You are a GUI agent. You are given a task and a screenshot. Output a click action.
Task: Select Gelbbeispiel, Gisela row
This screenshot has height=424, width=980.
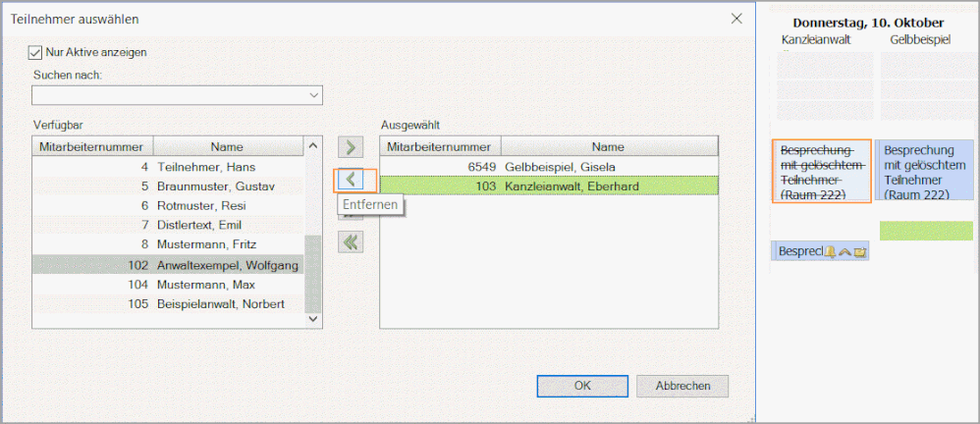click(x=560, y=167)
